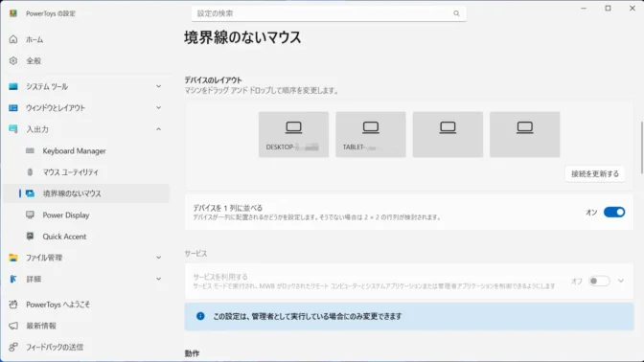The height and width of the screenshot is (362, 644).
Task: Click the 動作 section heading
Action: pyautogui.click(x=192, y=353)
